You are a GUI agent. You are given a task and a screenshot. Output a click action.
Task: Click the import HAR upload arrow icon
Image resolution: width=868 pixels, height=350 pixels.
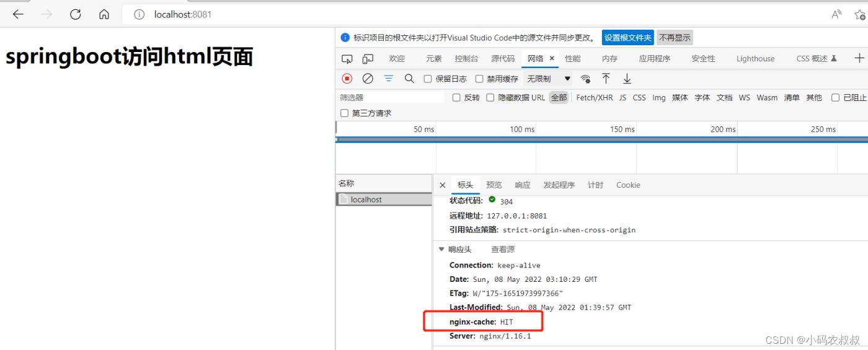pyautogui.click(x=606, y=79)
